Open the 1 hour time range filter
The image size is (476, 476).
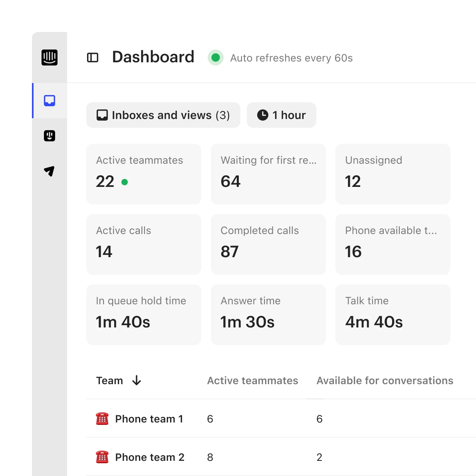coord(282,115)
